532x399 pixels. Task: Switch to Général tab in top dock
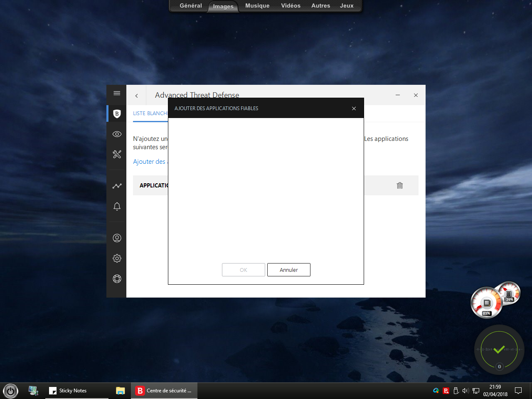191,6
